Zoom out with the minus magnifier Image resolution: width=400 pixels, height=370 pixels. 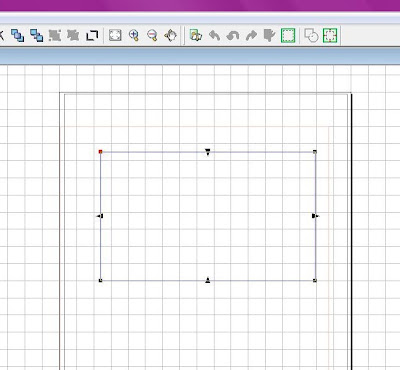click(x=152, y=35)
